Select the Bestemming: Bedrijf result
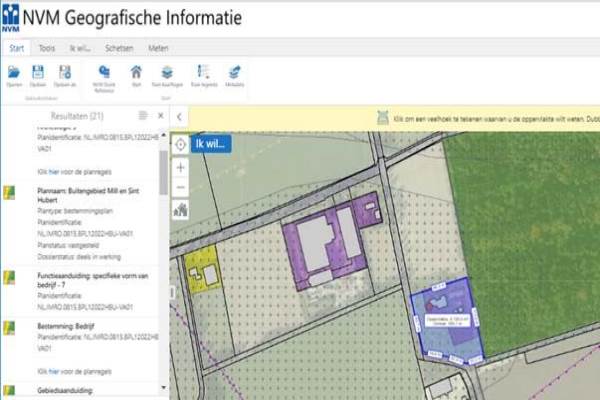The image size is (600, 400). pyautogui.click(x=66, y=326)
